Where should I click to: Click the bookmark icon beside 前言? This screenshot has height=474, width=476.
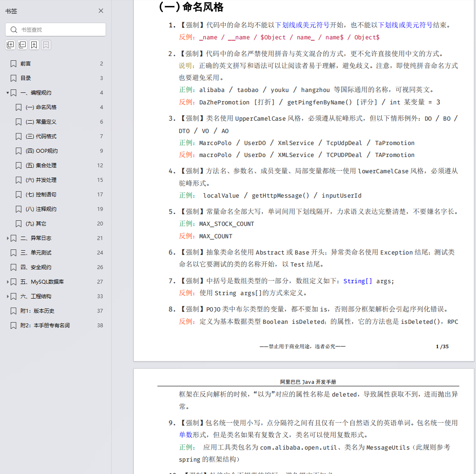click(13, 63)
